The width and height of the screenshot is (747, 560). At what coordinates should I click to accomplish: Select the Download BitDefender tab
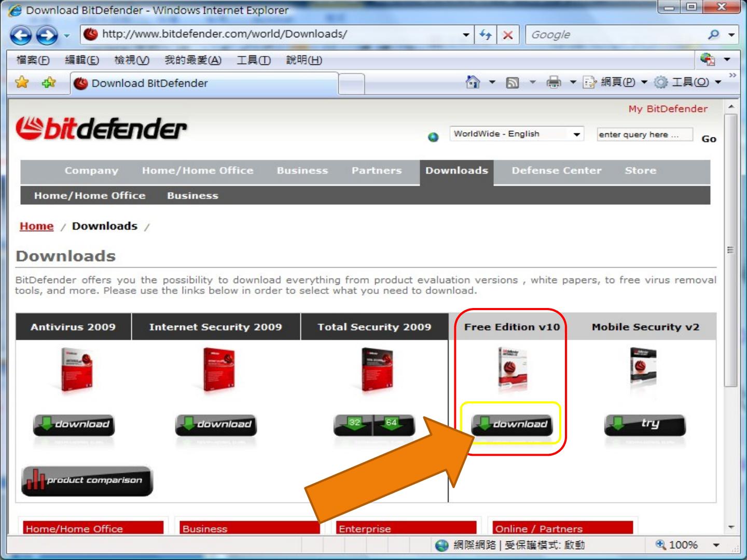(204, 83)
